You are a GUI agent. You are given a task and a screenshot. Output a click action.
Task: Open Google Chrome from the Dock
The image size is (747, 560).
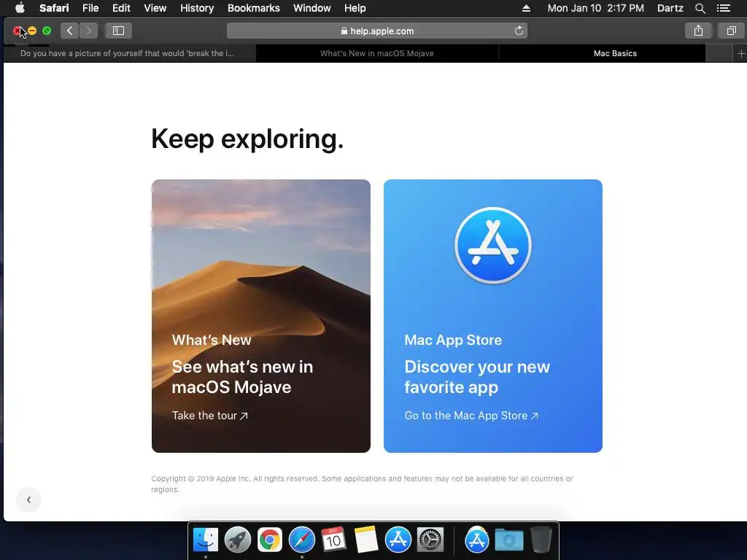pos(270,540)
